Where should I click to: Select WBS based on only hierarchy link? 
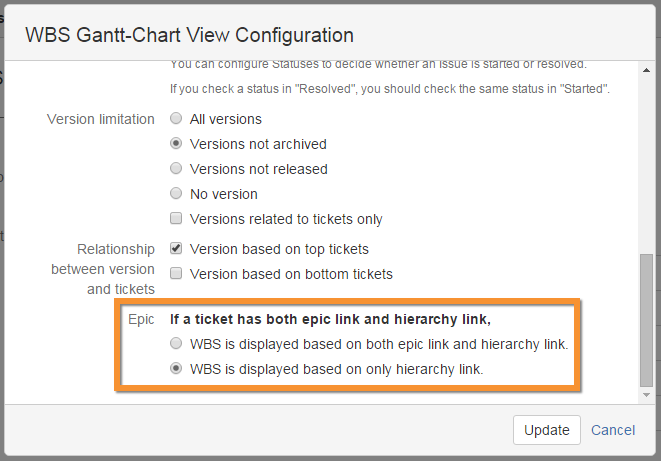point(176,369)
